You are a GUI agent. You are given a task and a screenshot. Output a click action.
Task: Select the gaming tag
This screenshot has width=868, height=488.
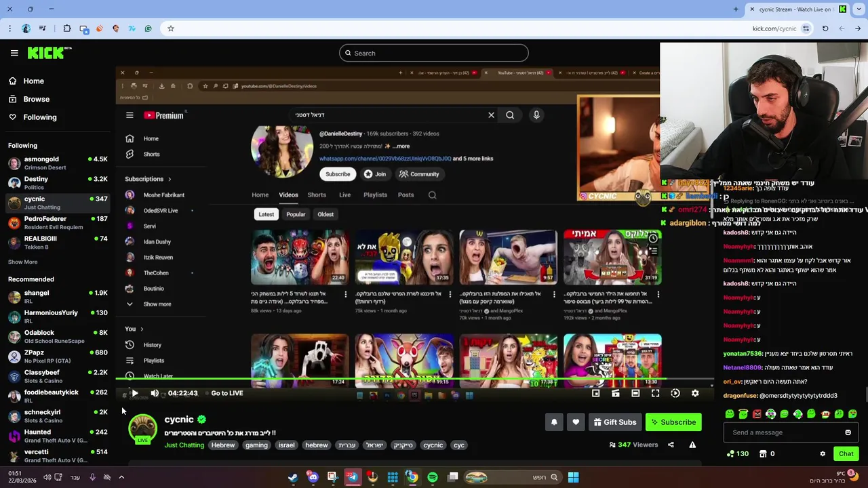pos(256,445)
